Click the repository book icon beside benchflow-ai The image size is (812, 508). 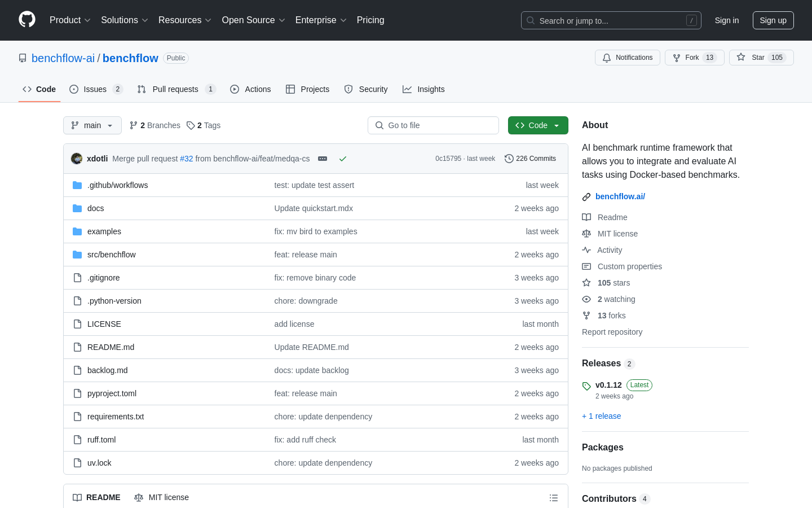pyautogui.click(x=23, y=58)
